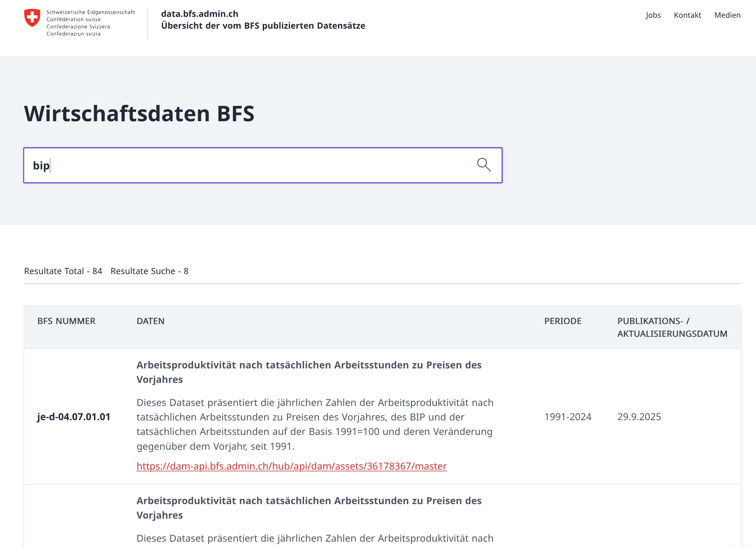The width and height of the screenshot is (756, 547).
Task: Open the Jobs menu link
Action: [653, 15]
